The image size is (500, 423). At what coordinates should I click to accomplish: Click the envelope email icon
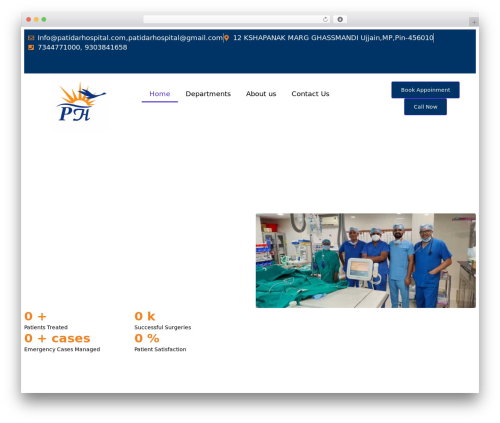click(31, 38)
